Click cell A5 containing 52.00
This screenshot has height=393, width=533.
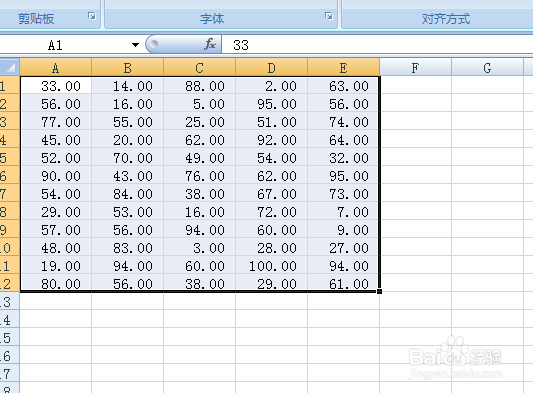(56, 157)
